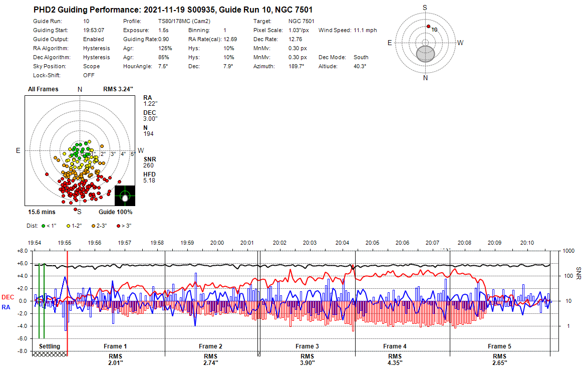
Task: Click the Settling segment label in the graph
Action: [50, 346]
